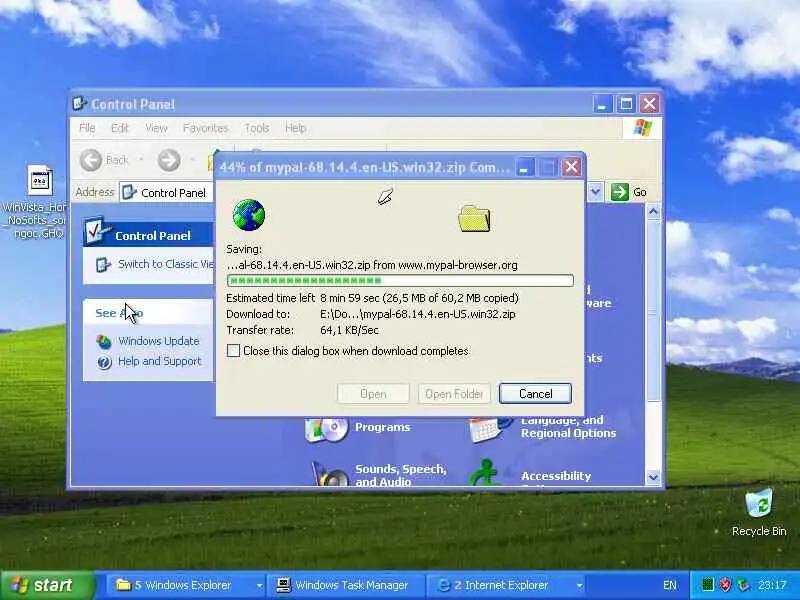Screen dimensions: 800x600
Task: Click the Control Panel vertical scrollbar thumb
Action: click(654, 311)
